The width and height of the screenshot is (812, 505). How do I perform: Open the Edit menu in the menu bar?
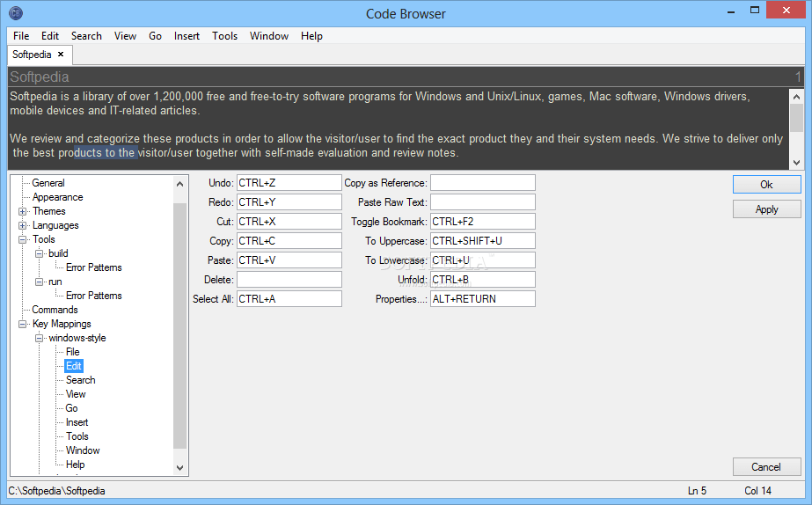(x=50, y=36)
